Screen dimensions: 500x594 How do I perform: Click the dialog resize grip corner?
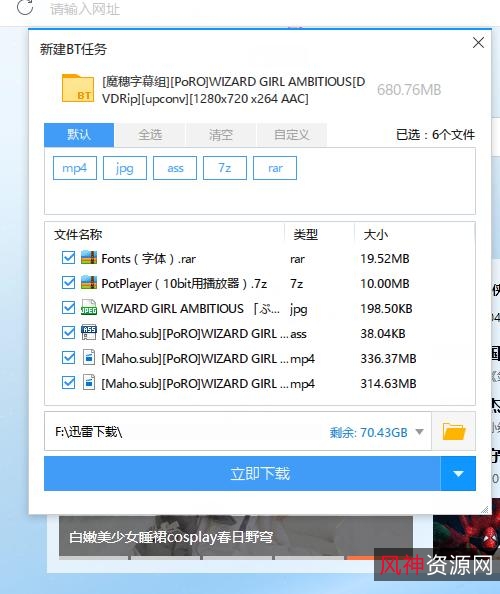tap(484, 510)
